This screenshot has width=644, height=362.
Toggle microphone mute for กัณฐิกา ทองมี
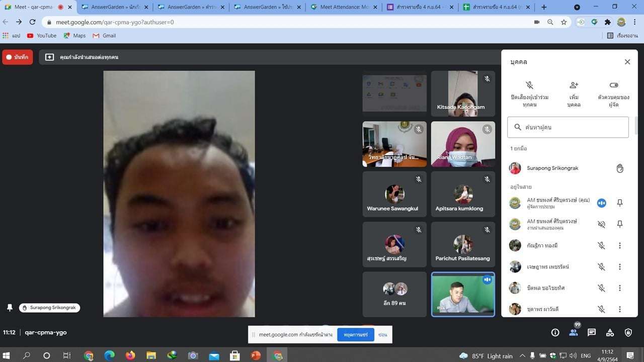coord(601,246)
